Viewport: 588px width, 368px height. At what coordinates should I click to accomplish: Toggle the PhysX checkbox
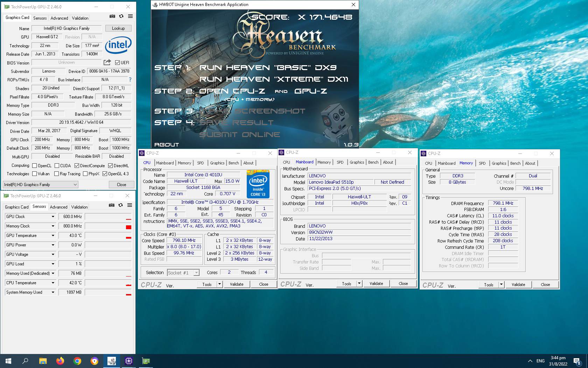click(x=85, y=174)
